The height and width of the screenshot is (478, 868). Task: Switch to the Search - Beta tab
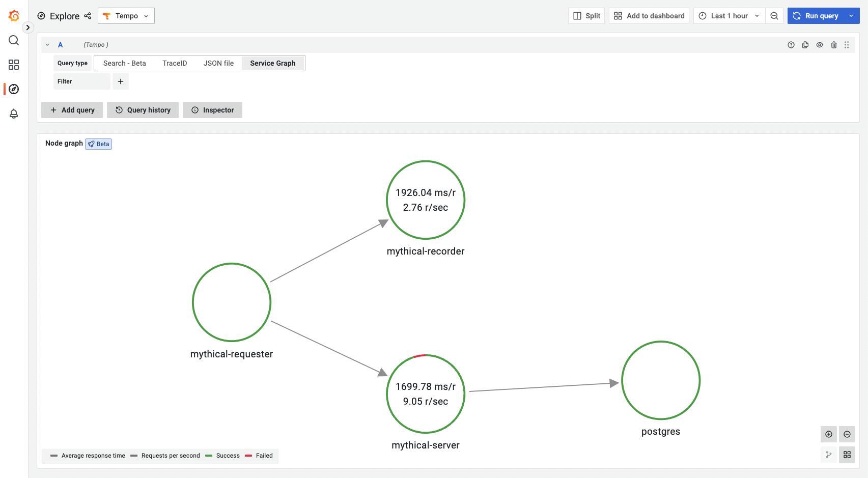124,63
